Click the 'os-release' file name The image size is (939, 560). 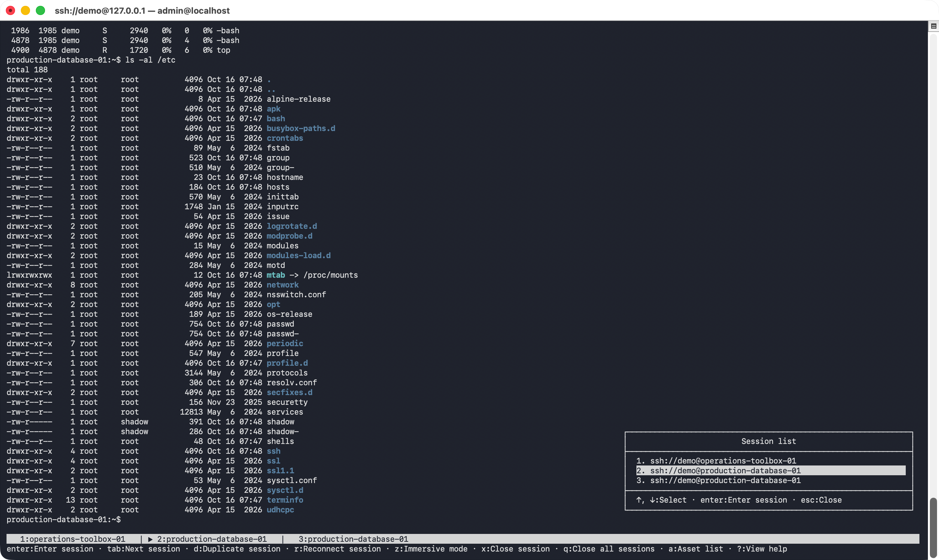coord(290,314)
